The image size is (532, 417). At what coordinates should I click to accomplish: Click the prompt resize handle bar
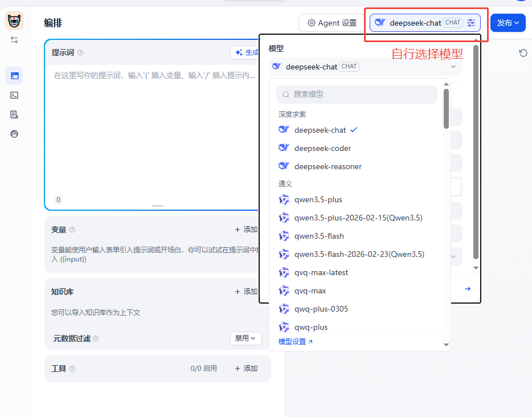(158, 206)
